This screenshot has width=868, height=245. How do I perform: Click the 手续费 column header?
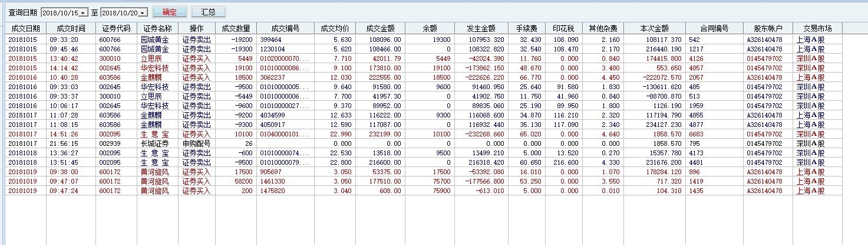click(526, 28)
